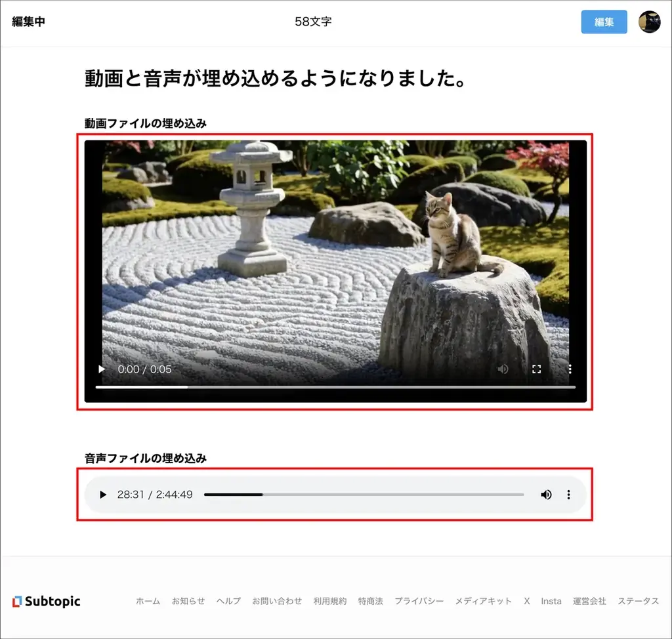Open the ヘルプ page
The width and height of the screenshot is (672, 639).
pyautogui.click(x=228, y=601)
